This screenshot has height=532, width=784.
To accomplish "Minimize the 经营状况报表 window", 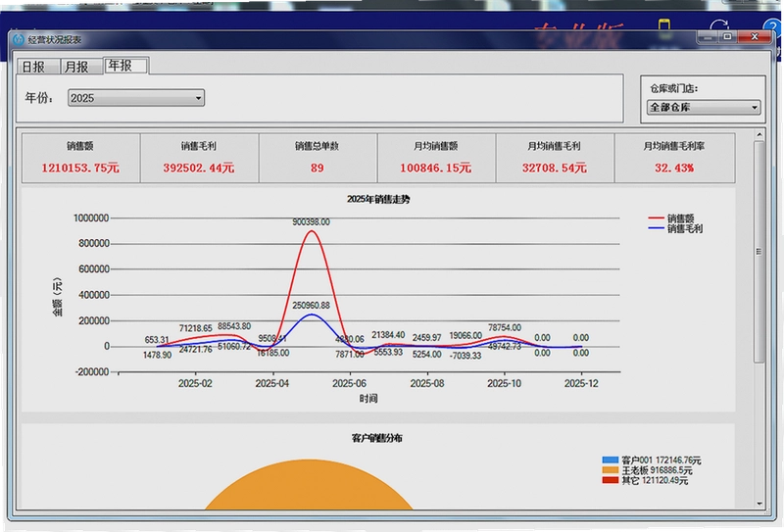I will coord(708,37).
